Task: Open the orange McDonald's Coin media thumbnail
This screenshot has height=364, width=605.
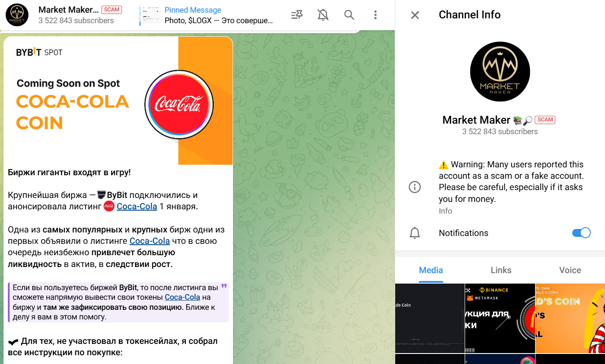Action: tap(570, 318)
